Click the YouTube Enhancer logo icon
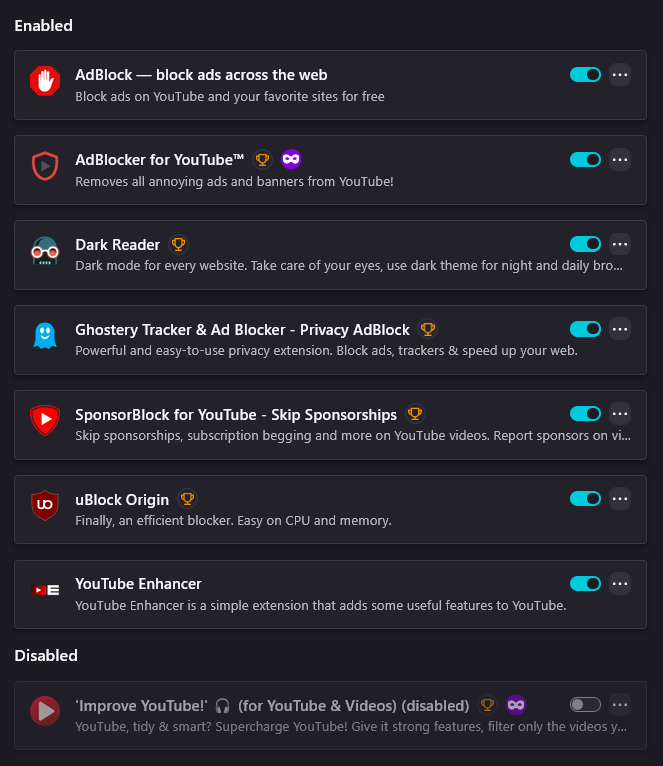 pyautogui.click(x=45, y=590)
